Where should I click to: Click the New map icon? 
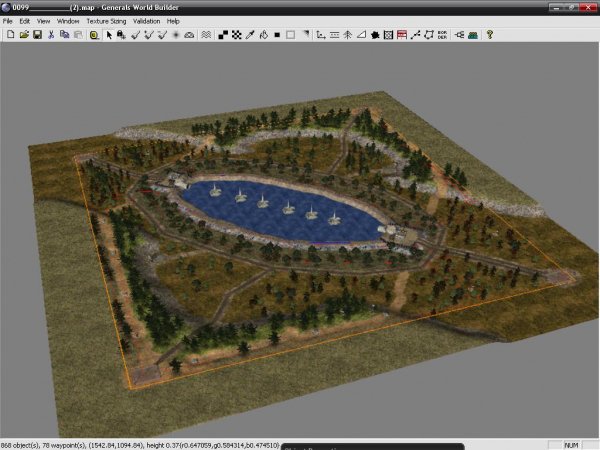click(9, 34)
